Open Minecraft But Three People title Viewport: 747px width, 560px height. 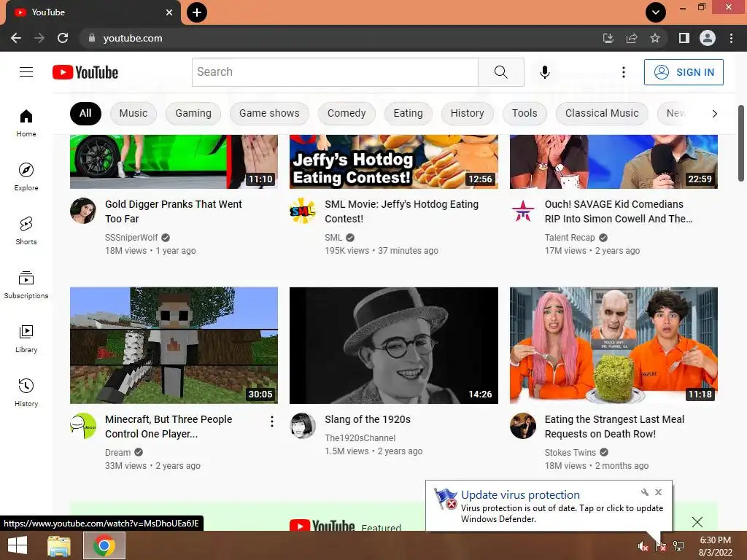[169, 427]
